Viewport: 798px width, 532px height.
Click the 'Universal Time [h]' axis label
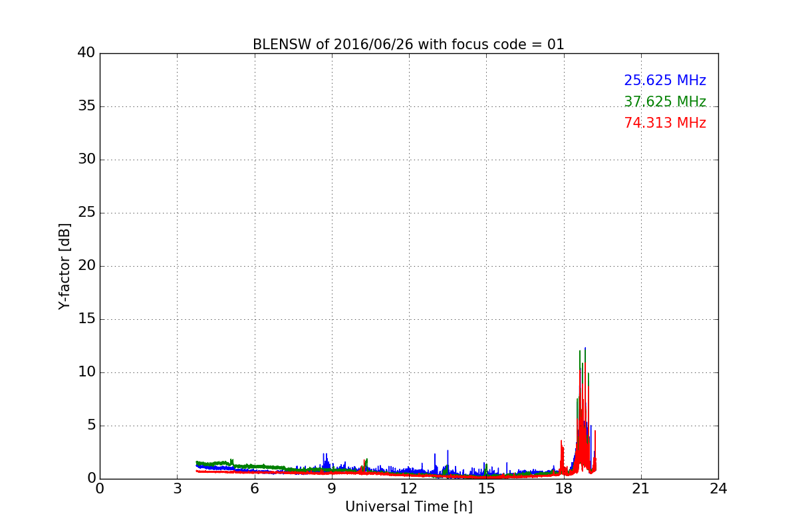[x=408, y=507]
